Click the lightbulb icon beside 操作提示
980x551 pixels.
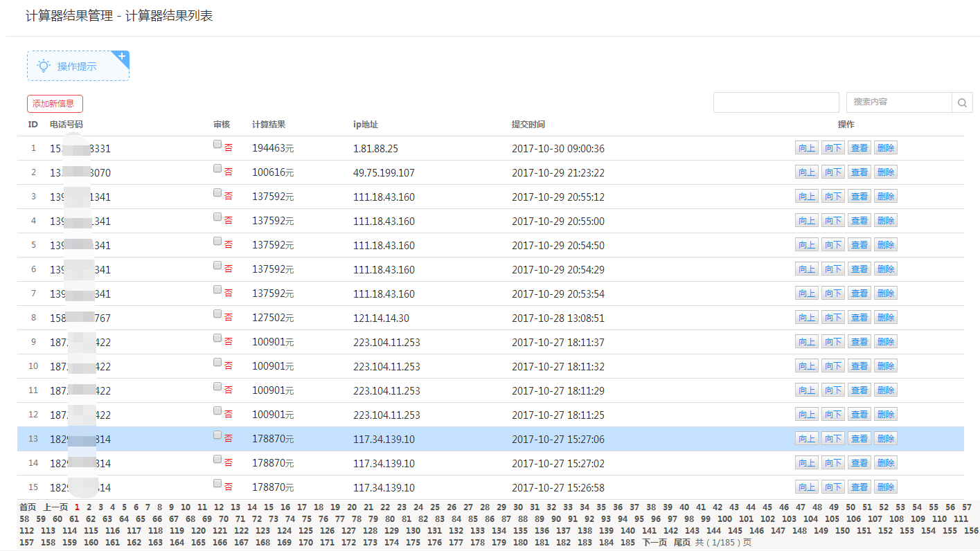[x=44, y=66]
